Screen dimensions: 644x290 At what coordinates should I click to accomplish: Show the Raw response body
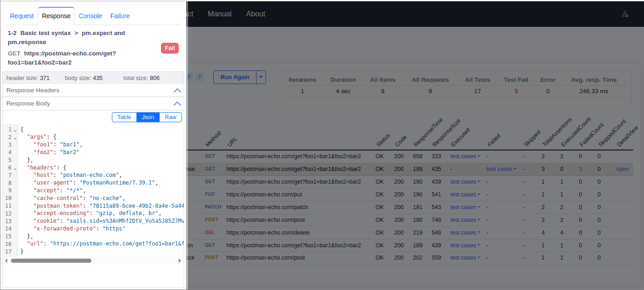[x=171, y=117]
